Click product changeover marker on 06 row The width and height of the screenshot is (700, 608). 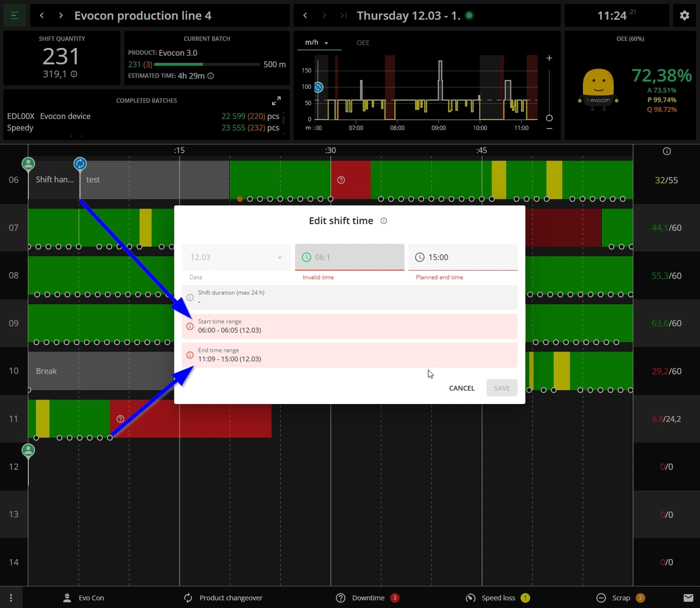point(80,163)
